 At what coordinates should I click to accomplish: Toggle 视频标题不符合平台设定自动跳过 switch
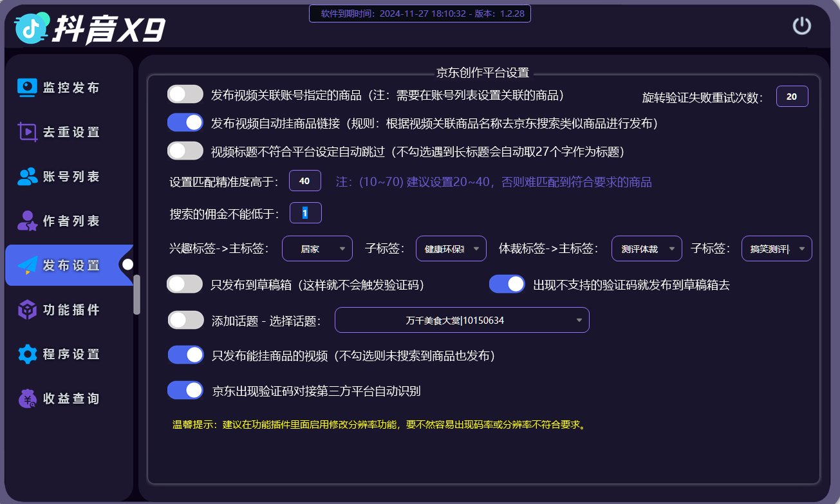pyautogui.click(x=185, y=151)
